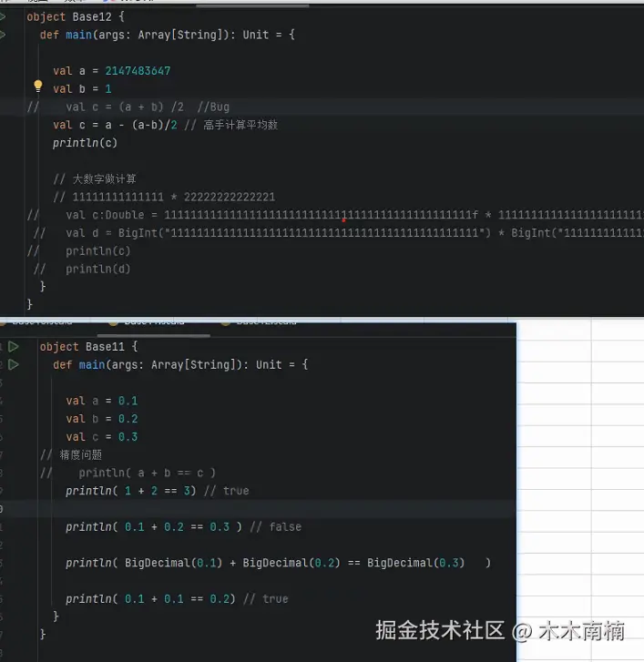Click the commented line ending with //Bug
Screen dimensions: 644x662
point(128,107)
